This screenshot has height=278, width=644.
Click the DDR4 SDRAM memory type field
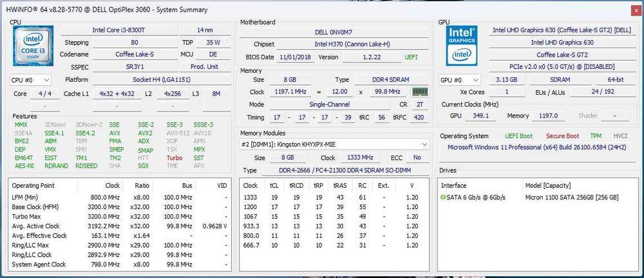coord(391,80)
